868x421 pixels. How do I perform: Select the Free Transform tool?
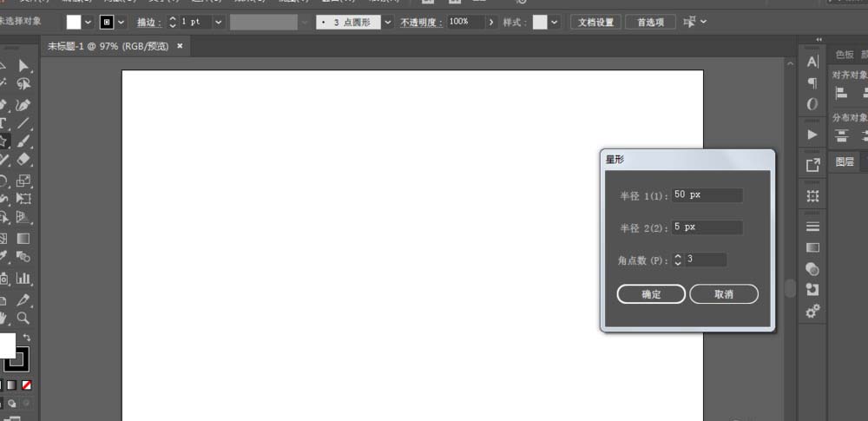coord(23,198)
